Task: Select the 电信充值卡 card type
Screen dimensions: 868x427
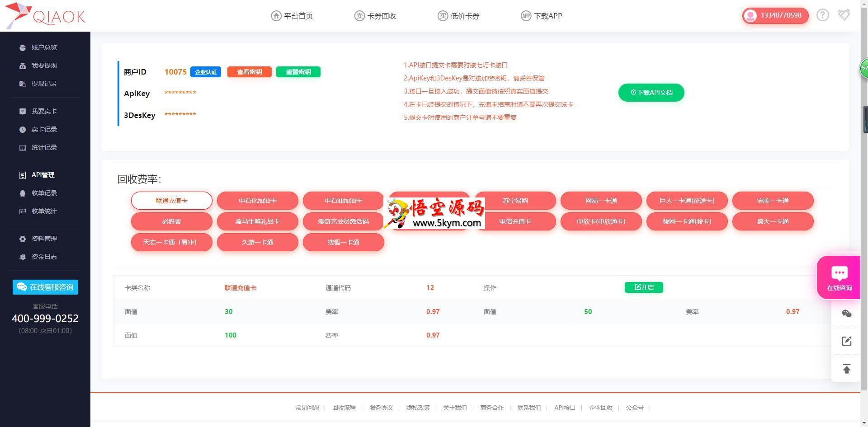Action: (515, 221)
